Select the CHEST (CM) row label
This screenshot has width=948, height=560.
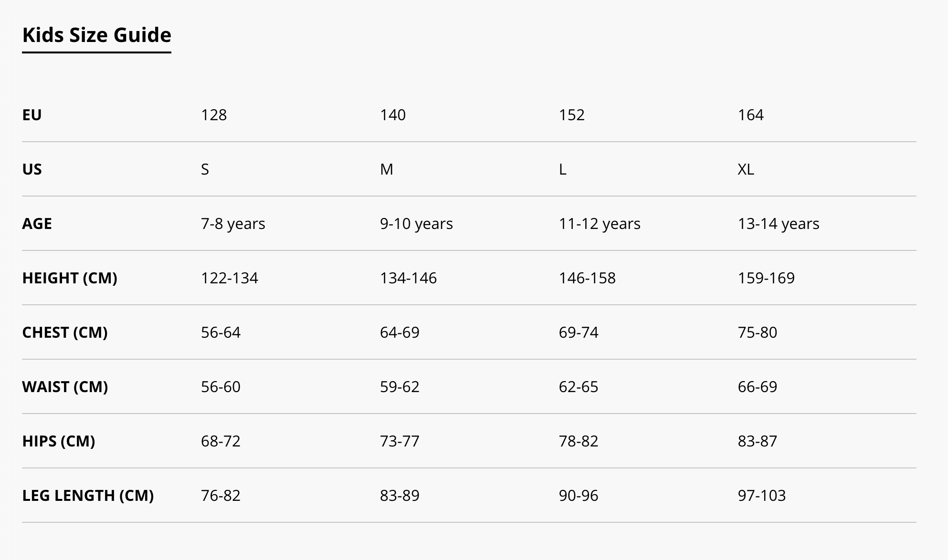65,332
